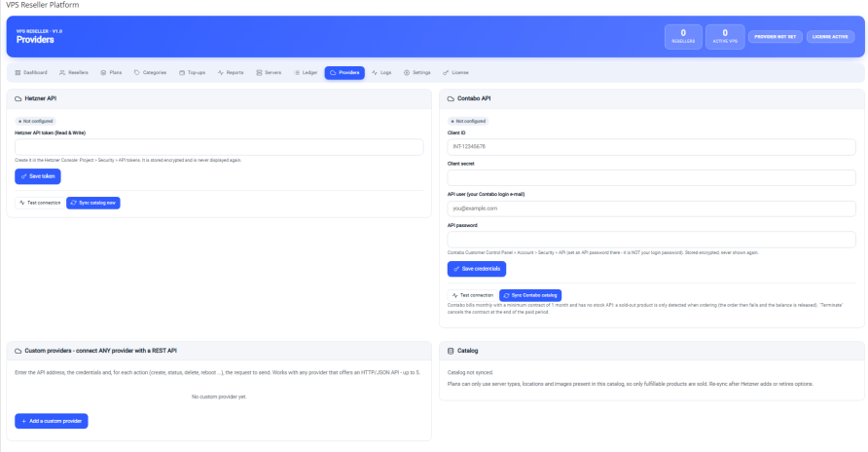
Task: Open the Dashboard tab
Action: click(x=31, y=72)
